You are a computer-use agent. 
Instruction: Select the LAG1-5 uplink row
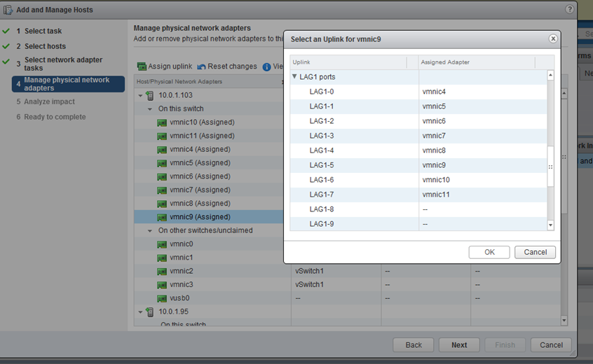[x=418, y=165]
